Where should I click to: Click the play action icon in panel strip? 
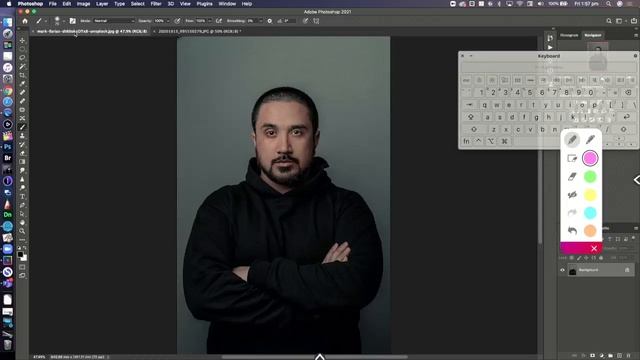[x=550, y=47]
